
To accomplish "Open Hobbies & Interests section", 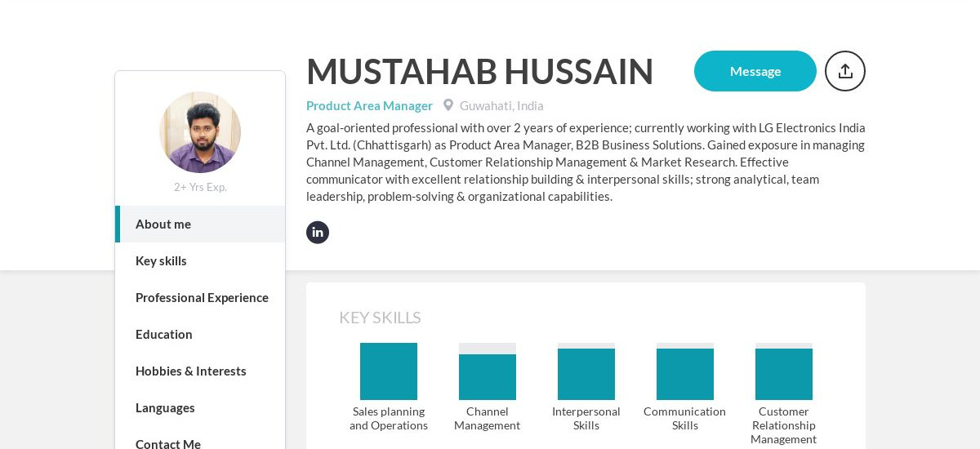I will coord(200,371).
